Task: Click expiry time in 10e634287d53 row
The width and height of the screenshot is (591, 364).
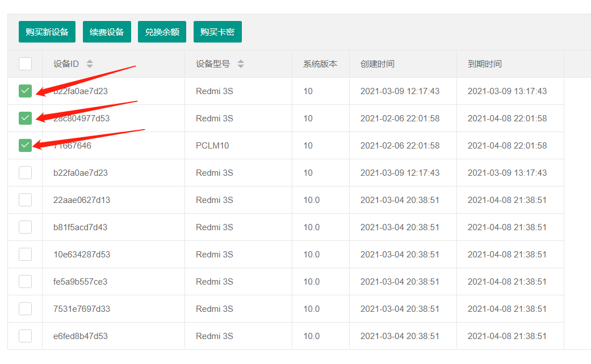Action: coord(508,255)
